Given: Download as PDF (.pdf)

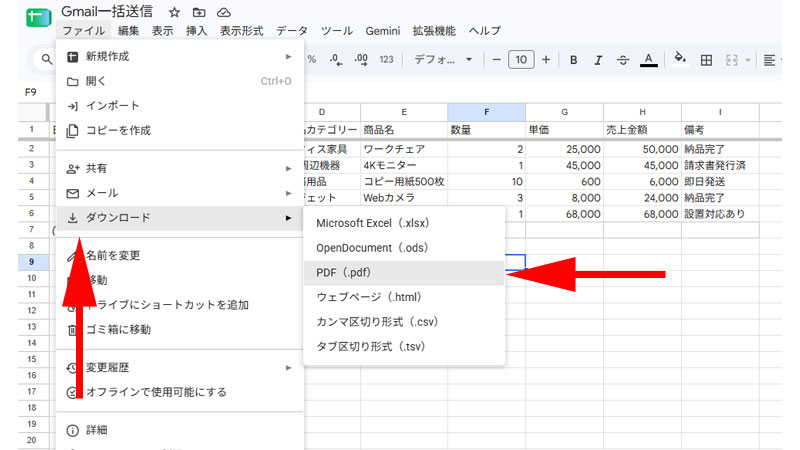Looking at the screenshot, I should coord(404,272).
